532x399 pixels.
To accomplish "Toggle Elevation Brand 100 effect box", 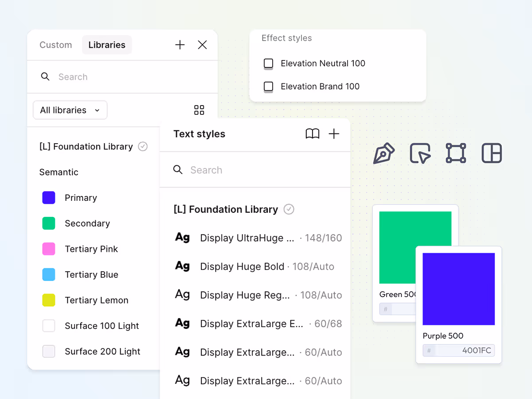I will pos(269,87).
